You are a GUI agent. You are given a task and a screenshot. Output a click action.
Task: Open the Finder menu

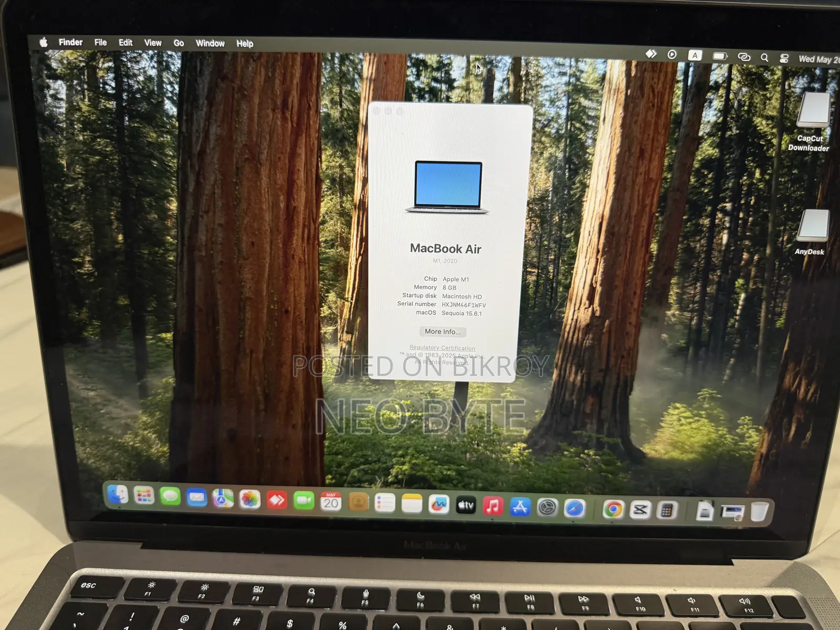(x=70, y=42)
